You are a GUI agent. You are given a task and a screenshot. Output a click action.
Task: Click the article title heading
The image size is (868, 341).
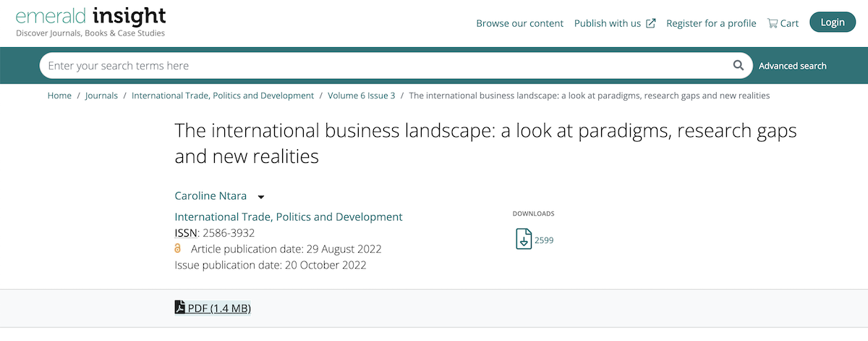tap(485, 143)
